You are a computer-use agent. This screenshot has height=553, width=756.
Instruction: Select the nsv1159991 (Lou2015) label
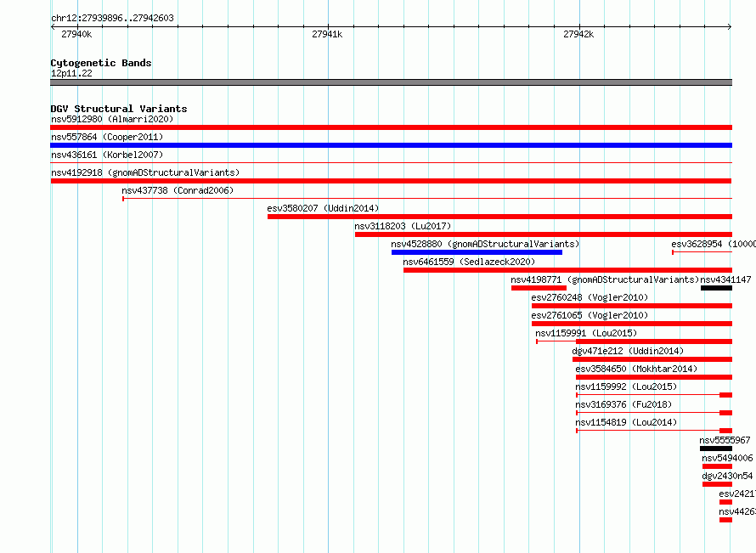[x=586, y=333]
